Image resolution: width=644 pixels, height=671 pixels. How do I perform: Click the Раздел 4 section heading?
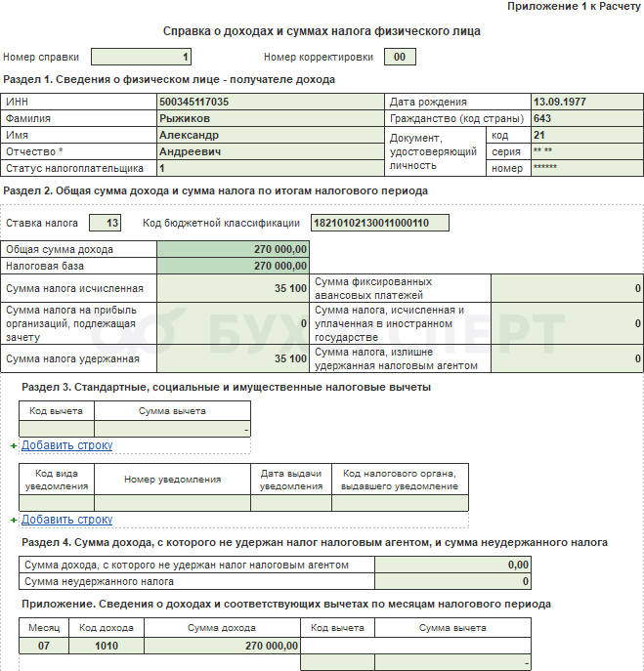(x=315, y=543)
